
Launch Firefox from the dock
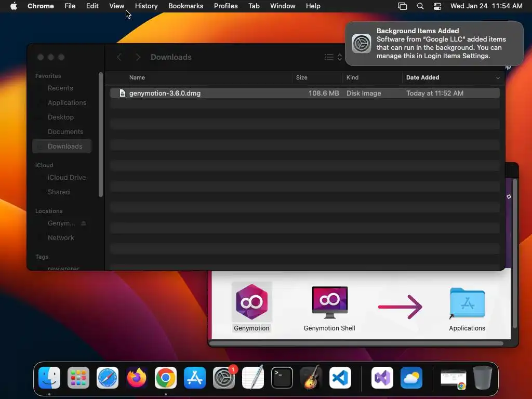click(137, 378)
